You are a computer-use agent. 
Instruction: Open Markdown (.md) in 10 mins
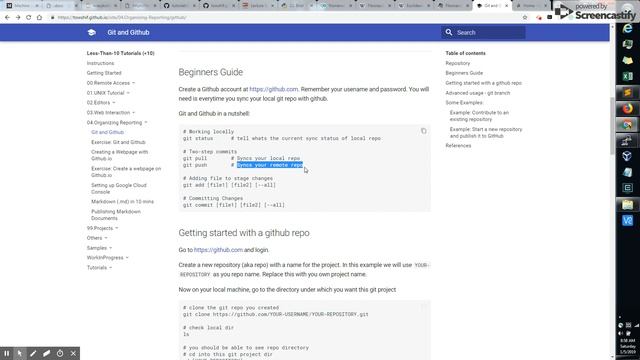122,202
